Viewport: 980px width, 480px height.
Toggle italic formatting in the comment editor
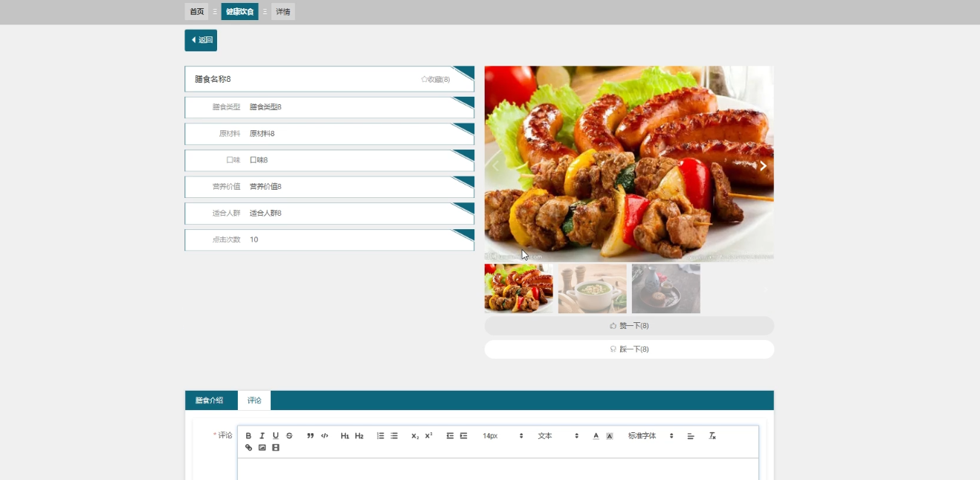tap(262, 436)
